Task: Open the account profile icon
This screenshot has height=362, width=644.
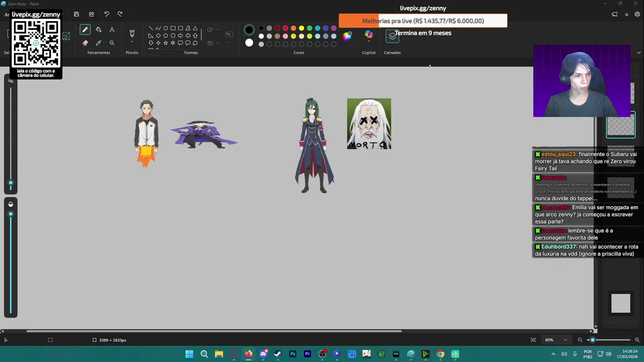Action: point(626,14)
